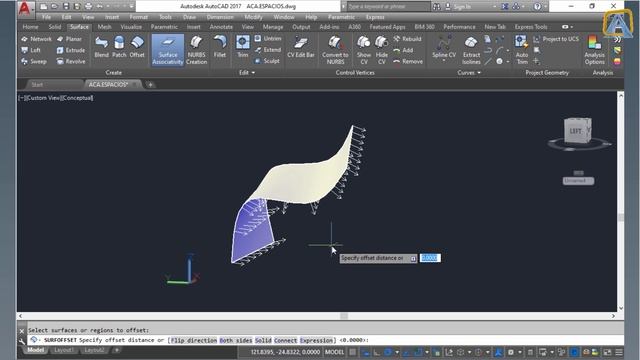The height and width of the screenshot is (360, 640).
Task: Click the Project to UCS tool
Action: pos(556,39)
